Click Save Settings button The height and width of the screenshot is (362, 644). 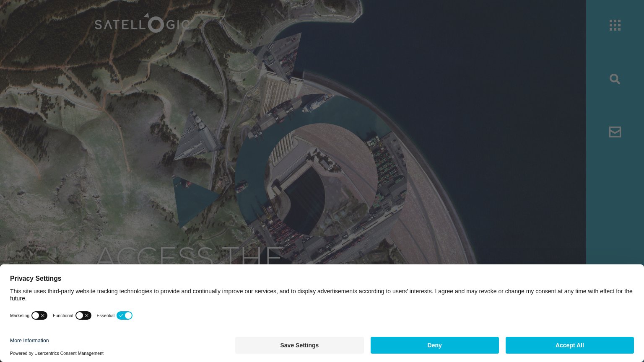point(299,345)
